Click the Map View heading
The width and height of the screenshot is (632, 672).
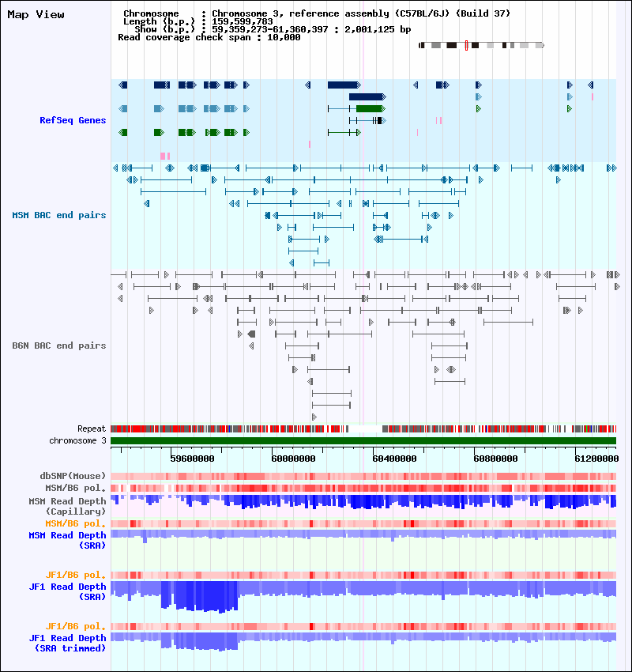coord(36,14)
